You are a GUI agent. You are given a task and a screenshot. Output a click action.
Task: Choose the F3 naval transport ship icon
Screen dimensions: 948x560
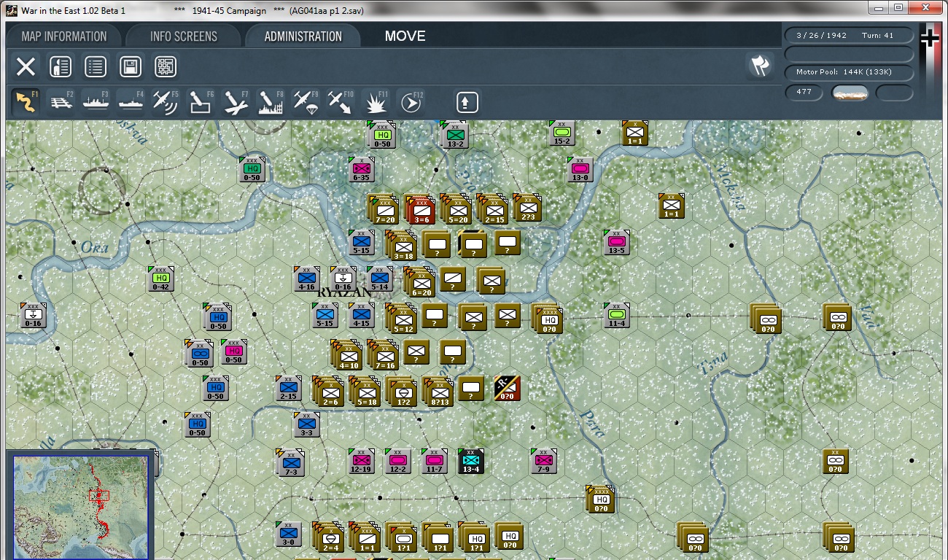(96, 103)
